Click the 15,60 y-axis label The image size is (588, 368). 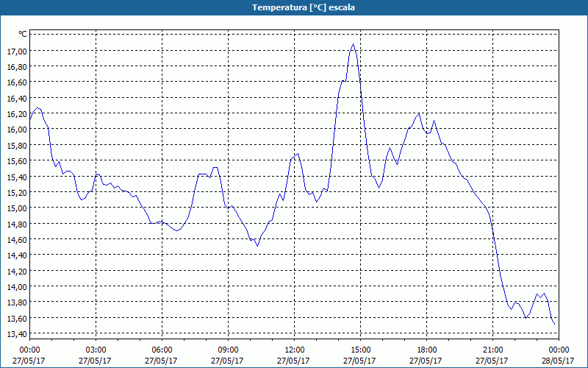coord(17,161)
